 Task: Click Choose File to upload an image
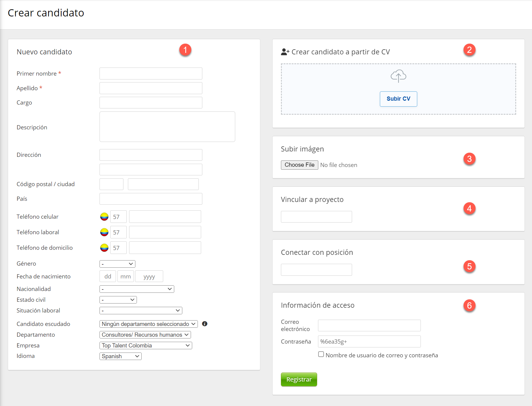pos(299,165)
